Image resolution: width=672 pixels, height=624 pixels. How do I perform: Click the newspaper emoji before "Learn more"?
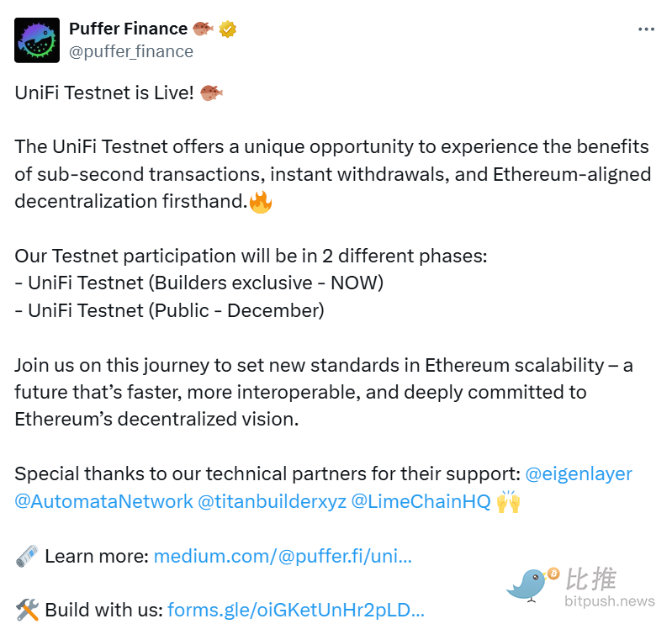click(27, 556)
